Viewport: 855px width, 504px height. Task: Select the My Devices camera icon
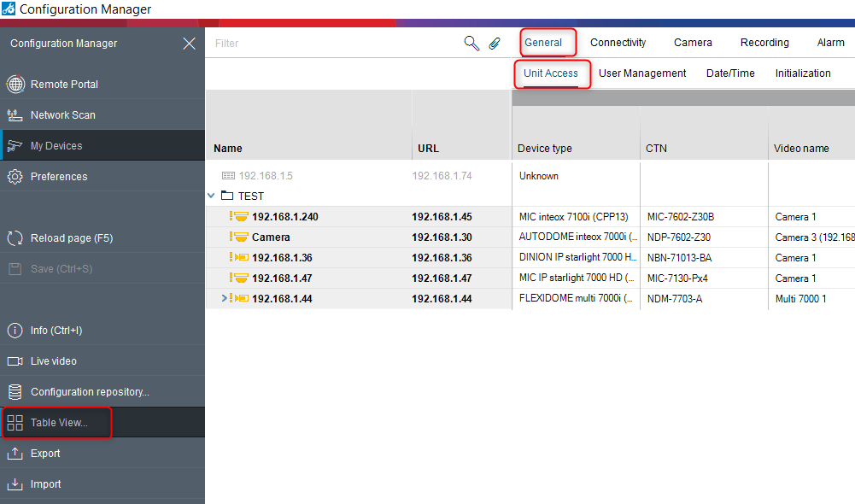(15, 146)
